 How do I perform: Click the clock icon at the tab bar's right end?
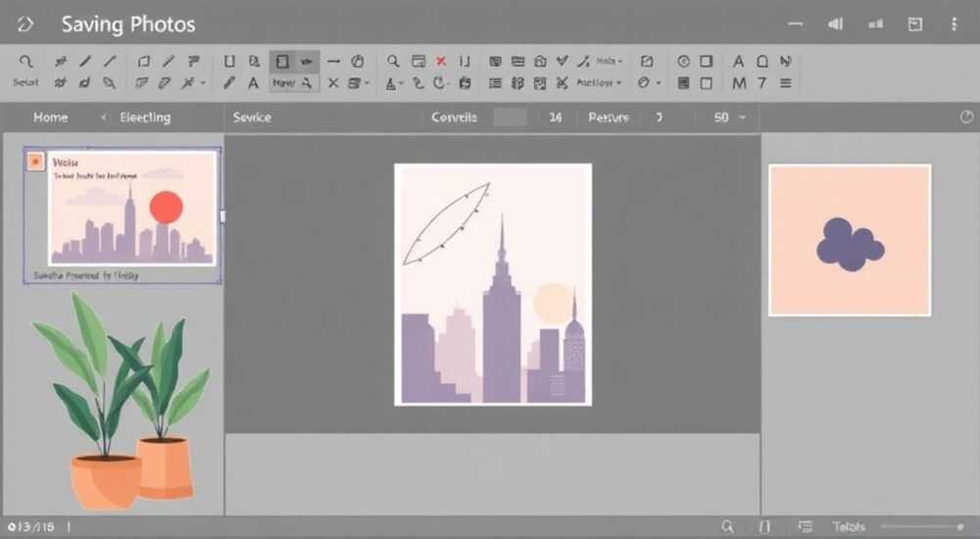[966, 117]
